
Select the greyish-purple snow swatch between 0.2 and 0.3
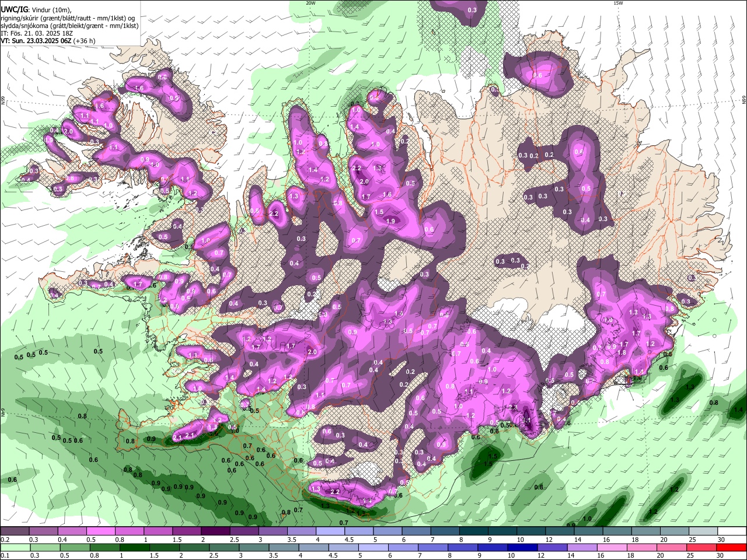pos(15,531)
